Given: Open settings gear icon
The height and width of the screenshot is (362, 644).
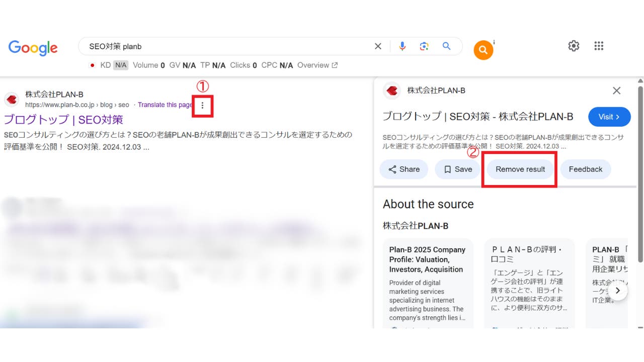Looking at the screenshot, I should click(x=574, y=46).
